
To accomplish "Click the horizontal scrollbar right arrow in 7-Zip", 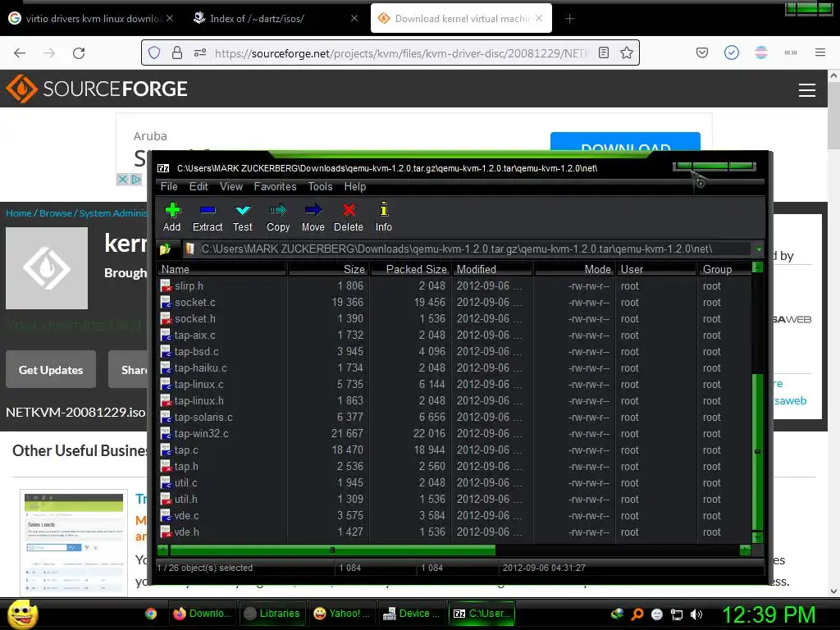I will coord(745,550).
